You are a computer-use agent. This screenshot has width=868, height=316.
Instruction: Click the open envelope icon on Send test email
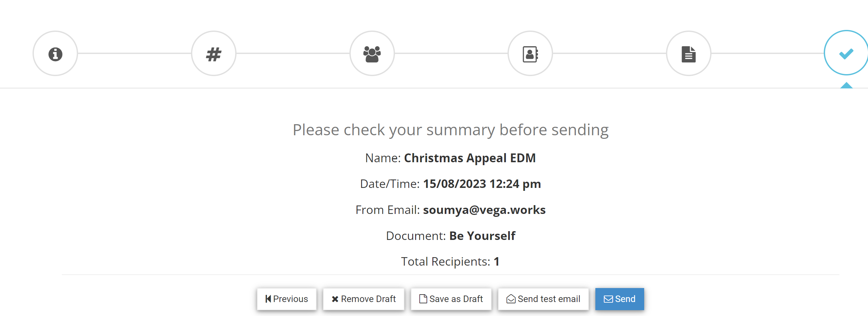point(511,299)
